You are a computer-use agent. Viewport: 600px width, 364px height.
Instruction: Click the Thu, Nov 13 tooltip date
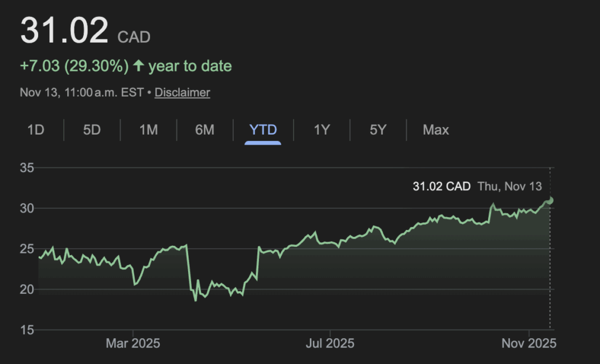[510, 187]
